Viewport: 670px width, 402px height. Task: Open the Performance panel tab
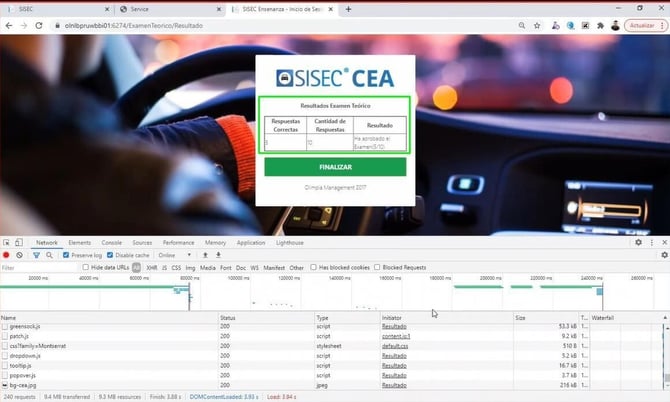179,243
